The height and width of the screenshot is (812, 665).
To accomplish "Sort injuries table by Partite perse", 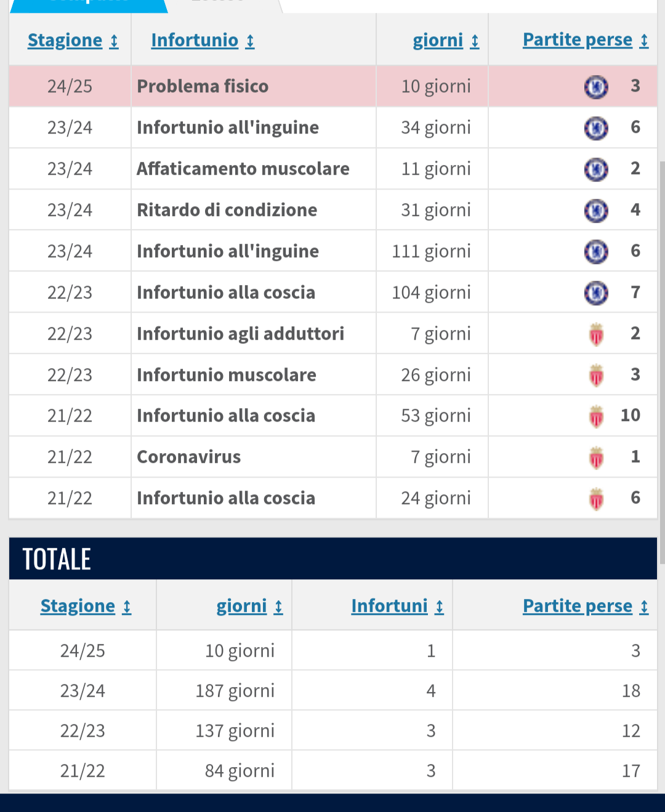I will pyautogui.click(x=586, y=40).
